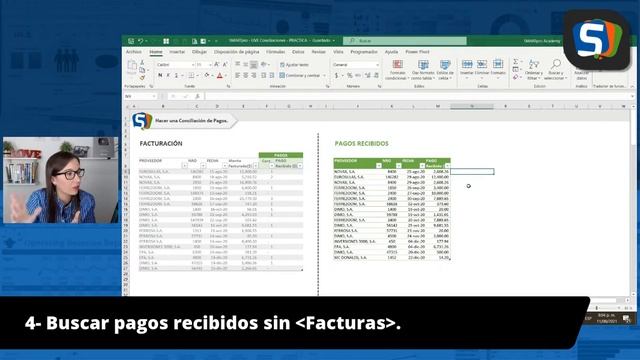Switch to the Revisar tab
The width and height of the screenshot is (640, 360).
click(319, 52)
